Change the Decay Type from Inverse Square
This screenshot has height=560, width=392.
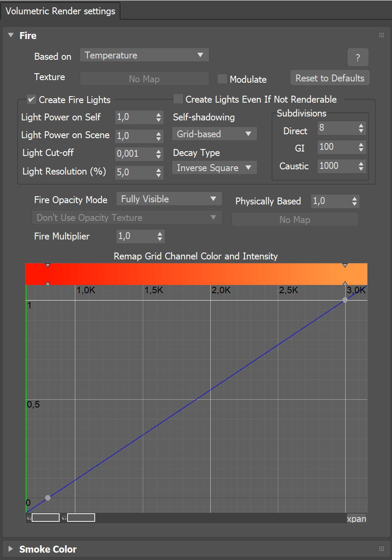tap(214, 168)
